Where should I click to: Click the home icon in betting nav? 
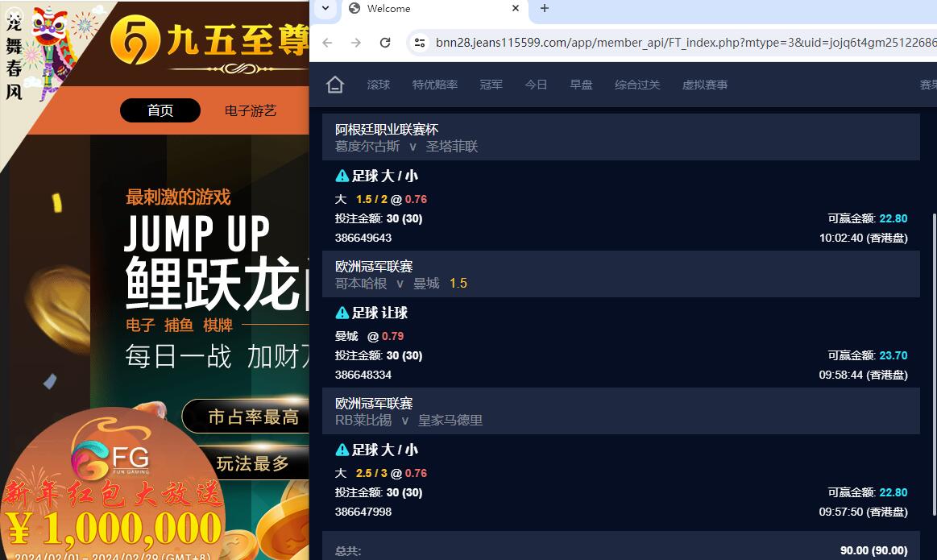(x=335, y=85)
